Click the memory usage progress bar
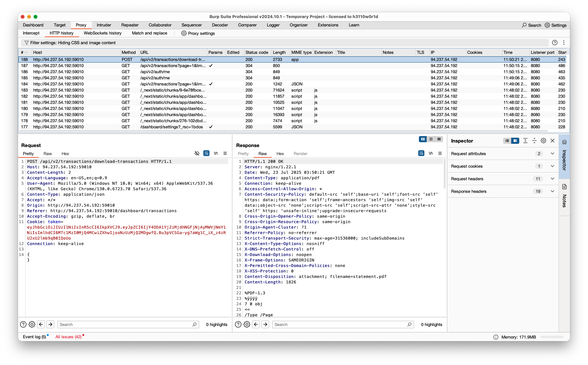Screen dimensions: 588x365 [552, 337]
